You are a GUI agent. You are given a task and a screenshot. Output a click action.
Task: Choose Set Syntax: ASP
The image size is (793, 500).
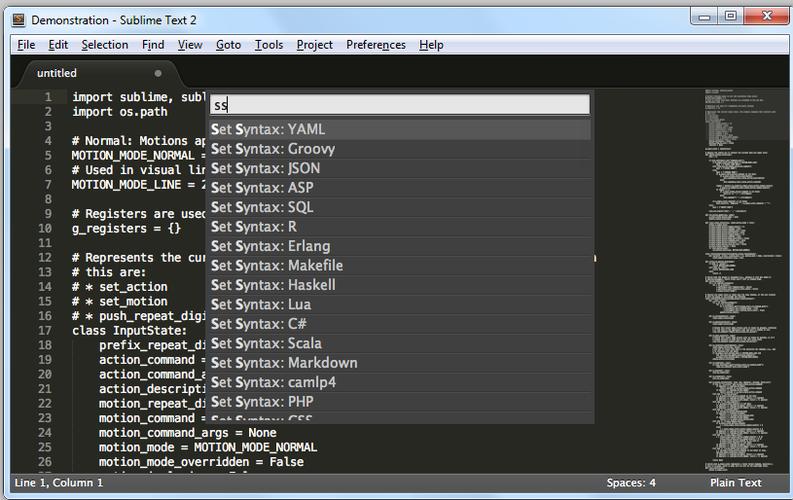(x=401, y=188)
